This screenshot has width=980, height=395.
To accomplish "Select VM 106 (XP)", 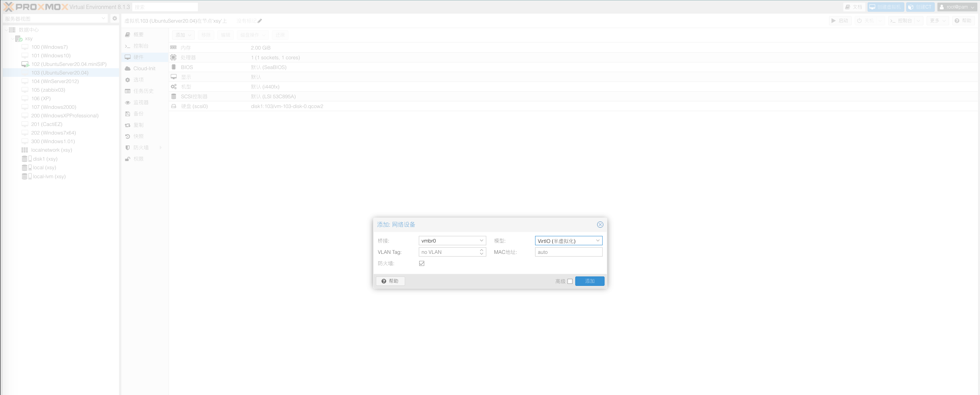I will 41,98.
